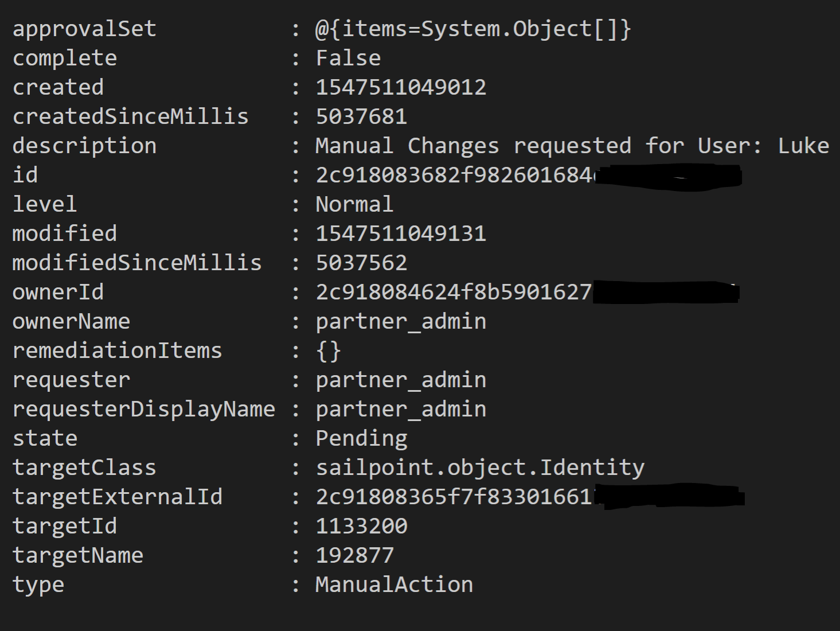The image size is (840, 631).
Task: Click partner_admin next to ownerName
Action: click(401, 321)
